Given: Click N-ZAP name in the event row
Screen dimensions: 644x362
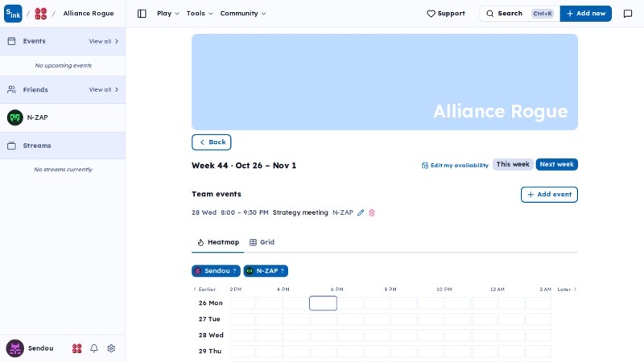Looking at the screenshot, I should click(x=343, y=212).
